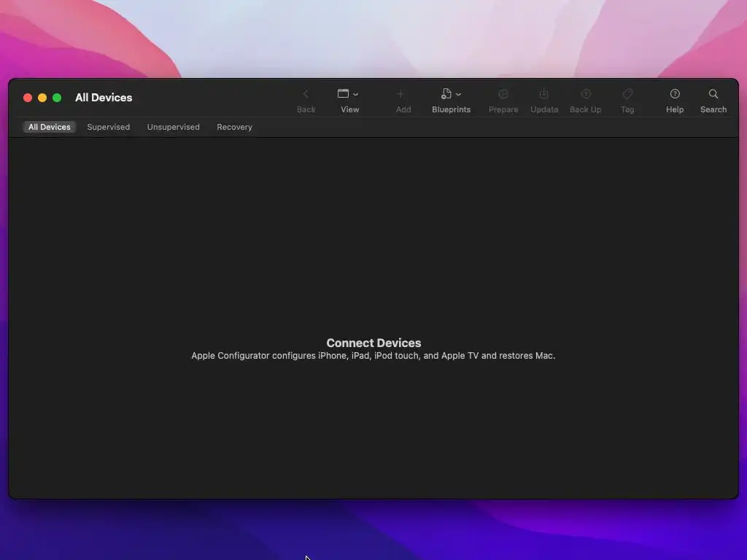747x560 pixels.
Task: Click the Search magnifier icon
Action: pos(713,94)
